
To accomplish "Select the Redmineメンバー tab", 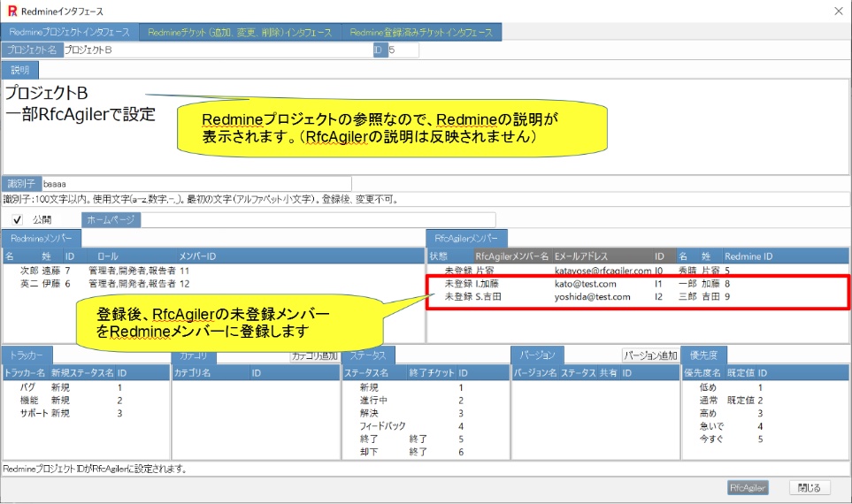I will 42,238.
